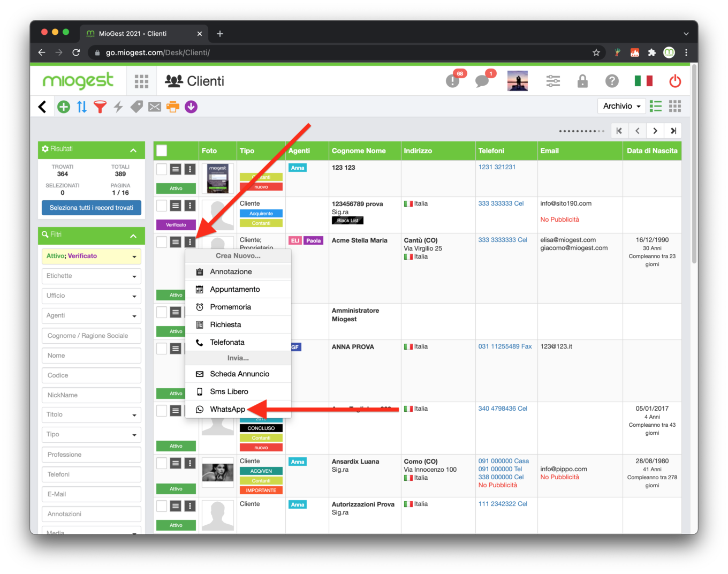Viewport: 728px width, 574px height.
Task: Click the lightning bolt actions icon
Action: (x=118, y=107)
